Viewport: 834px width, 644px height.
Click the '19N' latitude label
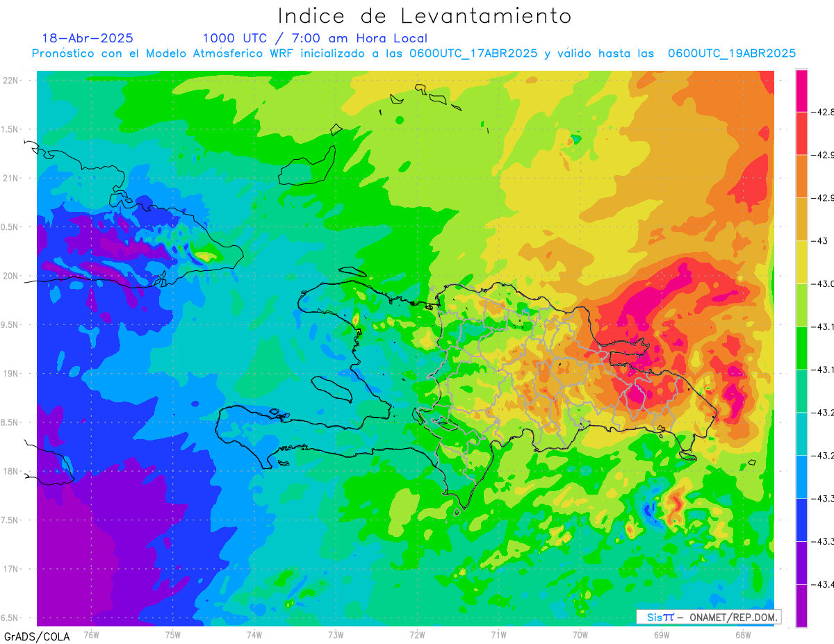[x=11, y=374]
